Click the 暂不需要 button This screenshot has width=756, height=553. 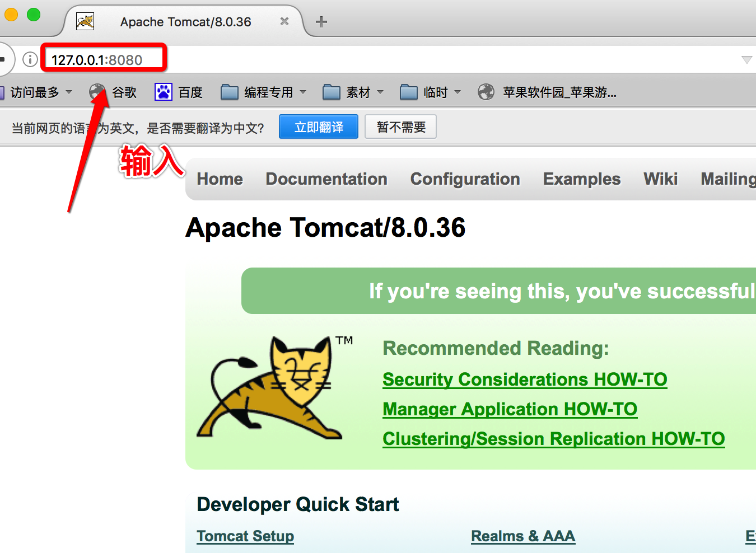tap(401, 127)
